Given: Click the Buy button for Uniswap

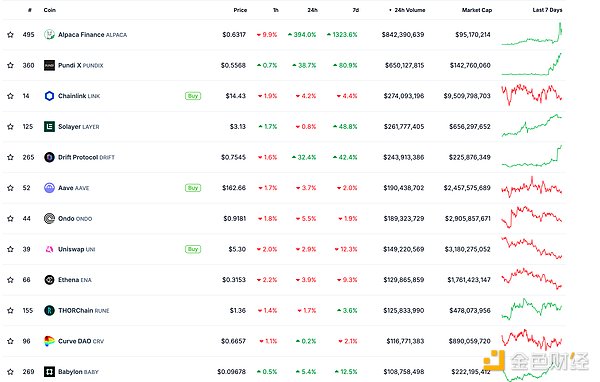Looking at the screenshot, I should [x=193, y=249].
